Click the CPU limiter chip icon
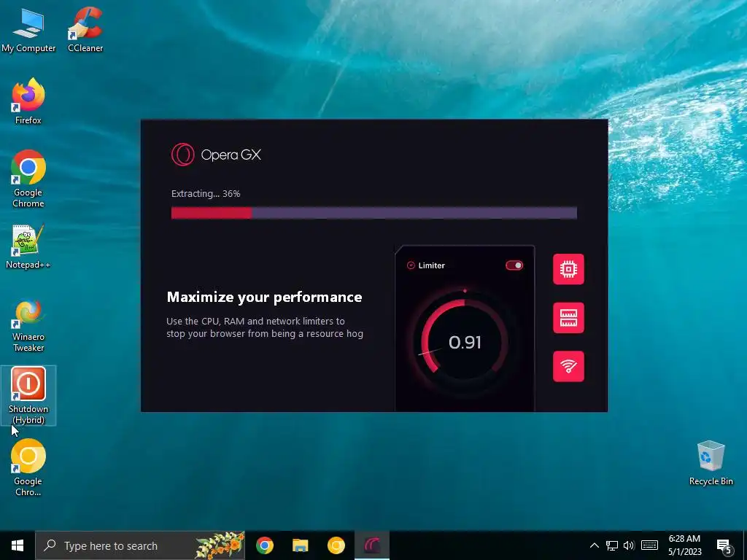The height and width of the screenshot is (560, 747). [x=568, y=269]
